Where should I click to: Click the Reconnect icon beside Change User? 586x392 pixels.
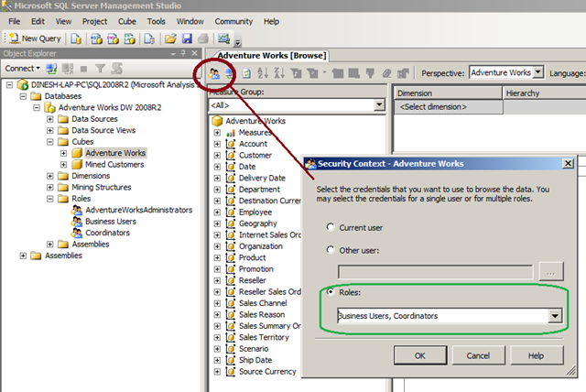230,73
